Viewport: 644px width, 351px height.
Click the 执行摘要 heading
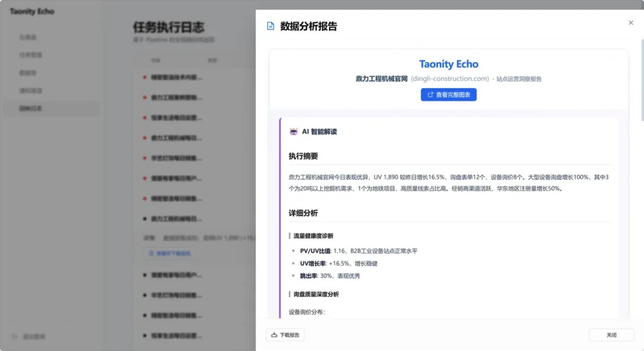pos(303,156)
